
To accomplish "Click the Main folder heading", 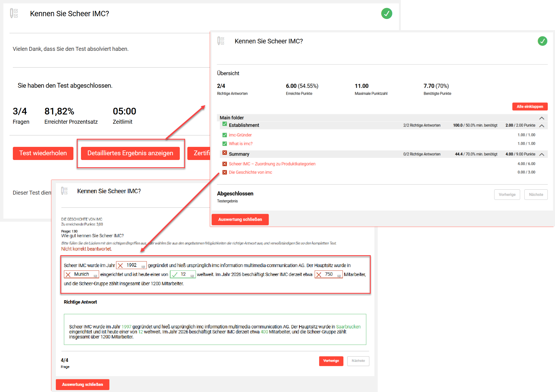I will coord(232,118).
